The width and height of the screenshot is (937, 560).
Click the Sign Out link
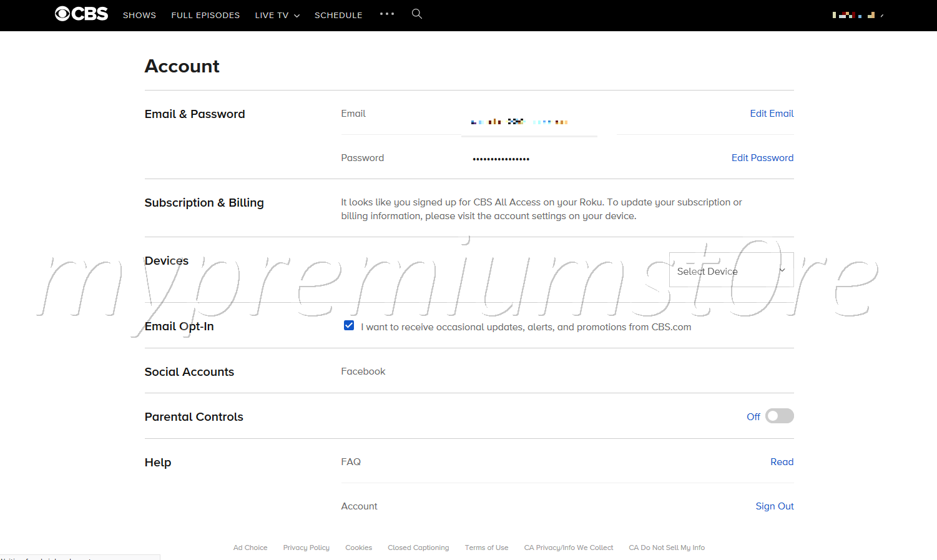point(775,506)
